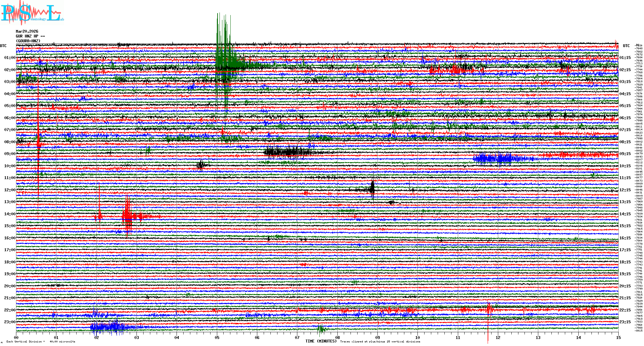The image size is (644, 346).
Task: Click the 16:15 time label on right
Action: tap(625, 238)
